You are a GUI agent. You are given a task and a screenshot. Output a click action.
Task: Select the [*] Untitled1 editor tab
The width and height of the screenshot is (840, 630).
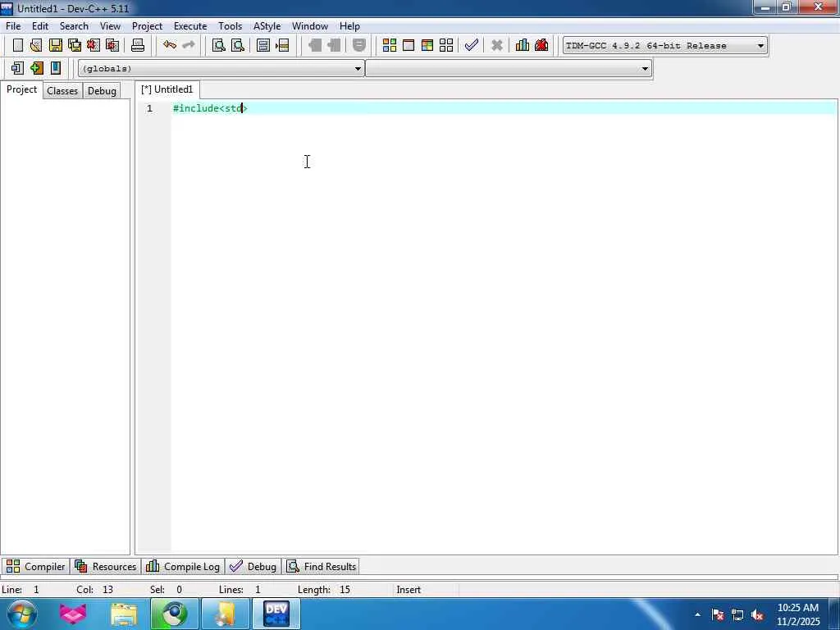[167, 89]
